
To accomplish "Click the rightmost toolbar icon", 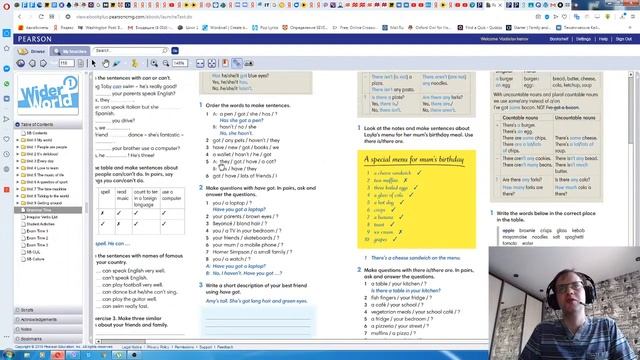I will (249, 63).
